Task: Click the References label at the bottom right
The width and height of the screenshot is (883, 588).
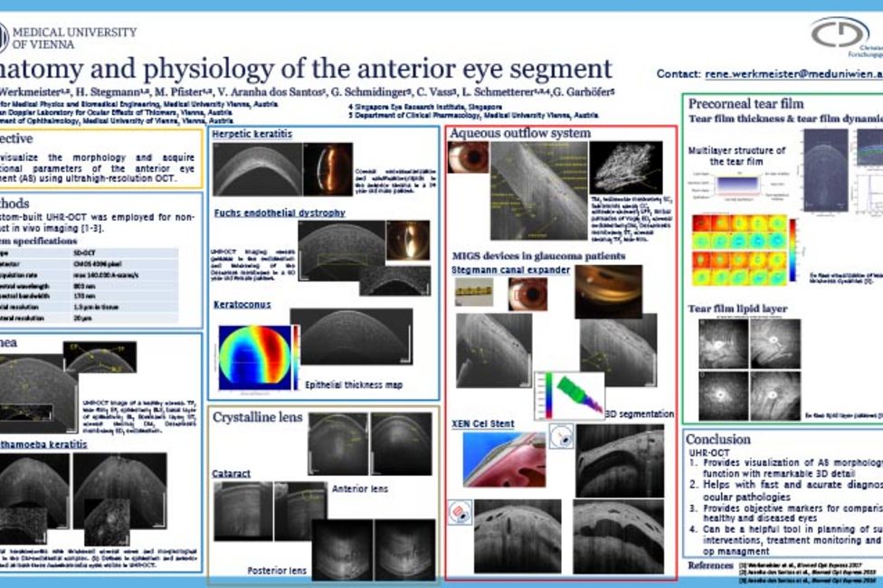Action: (x=710, y=564)
